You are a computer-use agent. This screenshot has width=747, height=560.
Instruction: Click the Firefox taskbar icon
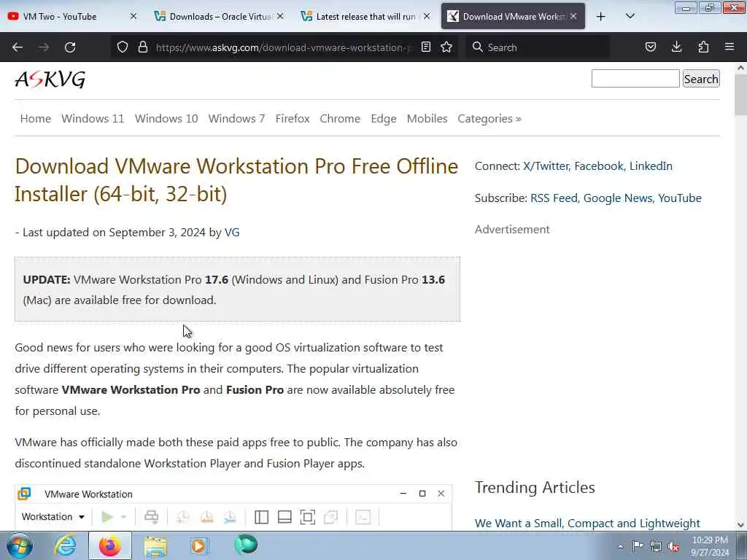pos(110,545)
